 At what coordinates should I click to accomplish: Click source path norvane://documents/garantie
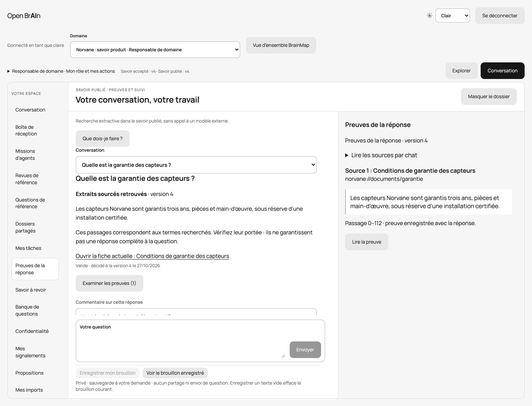[x=384, y=179]
